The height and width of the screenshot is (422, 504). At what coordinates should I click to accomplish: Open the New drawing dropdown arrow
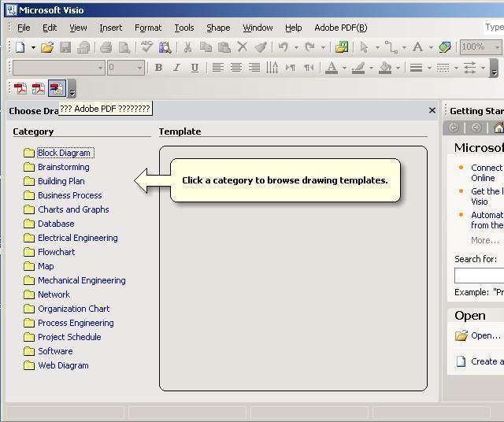33,47
